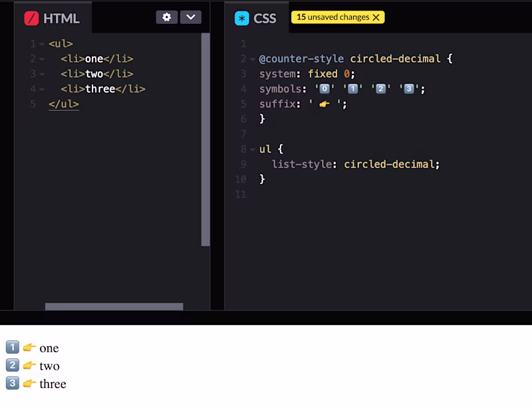Click the red HTML logo icon

[x=32, y=18]
